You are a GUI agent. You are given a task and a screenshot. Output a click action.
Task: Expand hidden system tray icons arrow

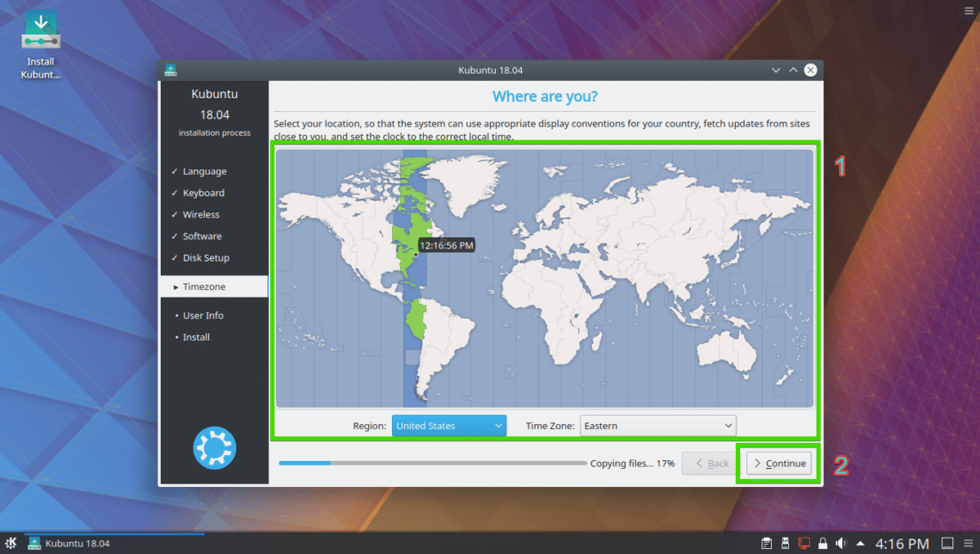[861, 544]
